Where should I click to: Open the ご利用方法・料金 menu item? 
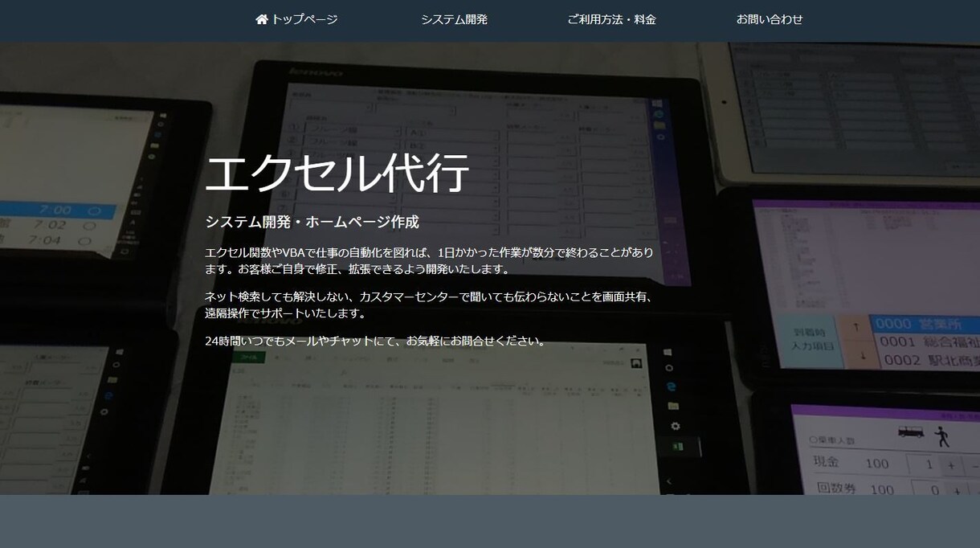(x=611, y=19)
